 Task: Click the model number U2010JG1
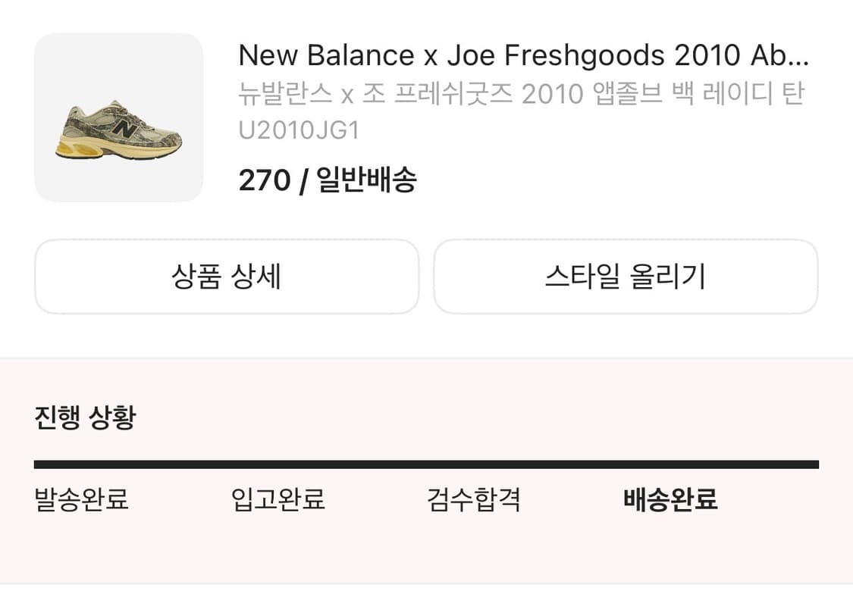click(x=299, y=131)
